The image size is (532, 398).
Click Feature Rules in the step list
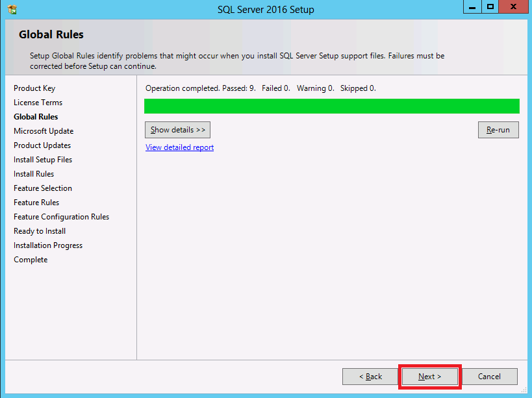pyautogui.click(x=36, y=203)
